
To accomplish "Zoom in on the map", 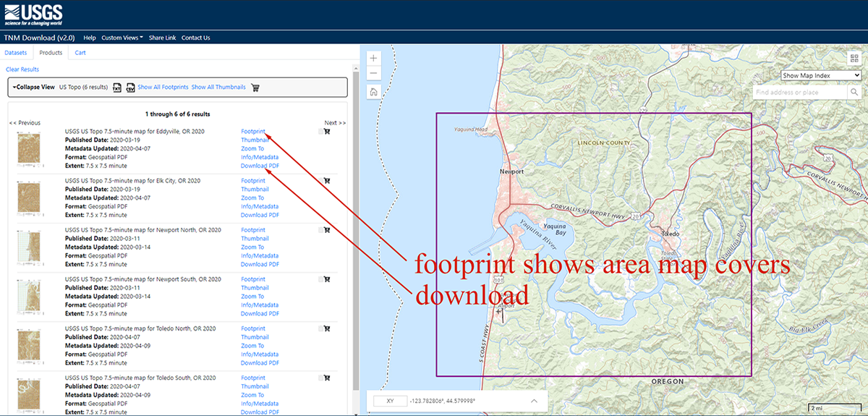I will [373, 58].
